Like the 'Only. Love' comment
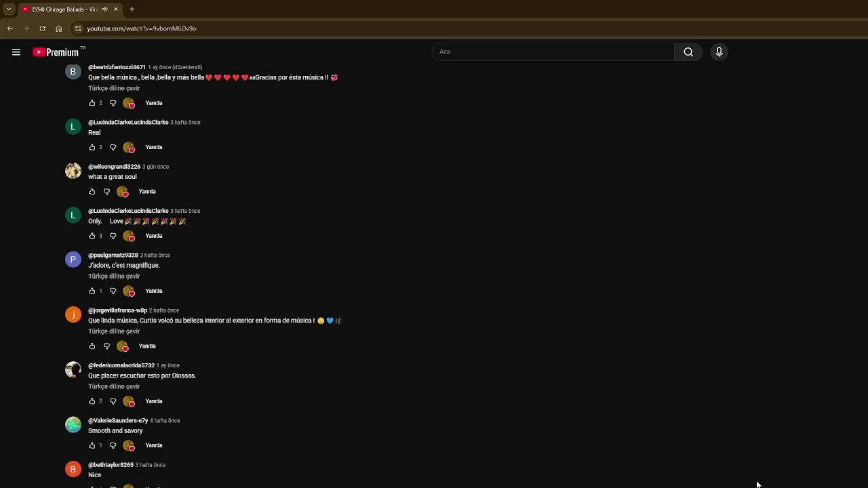Screen dimensions: 868x488 point(92,236)
